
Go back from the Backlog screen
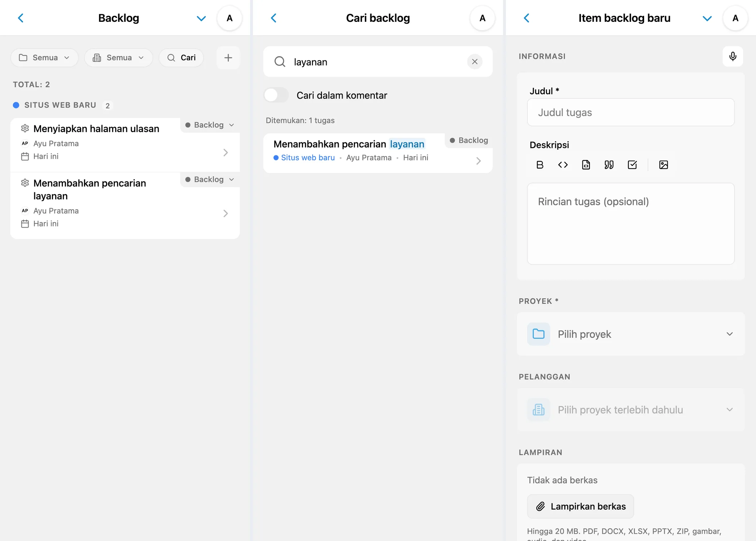(x=21, y=18)
